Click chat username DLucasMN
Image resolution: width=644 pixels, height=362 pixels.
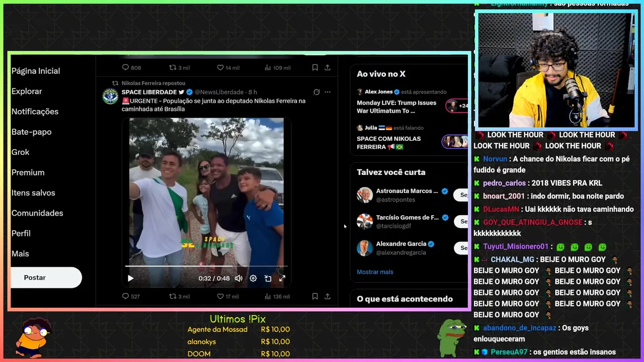[501, 209]
